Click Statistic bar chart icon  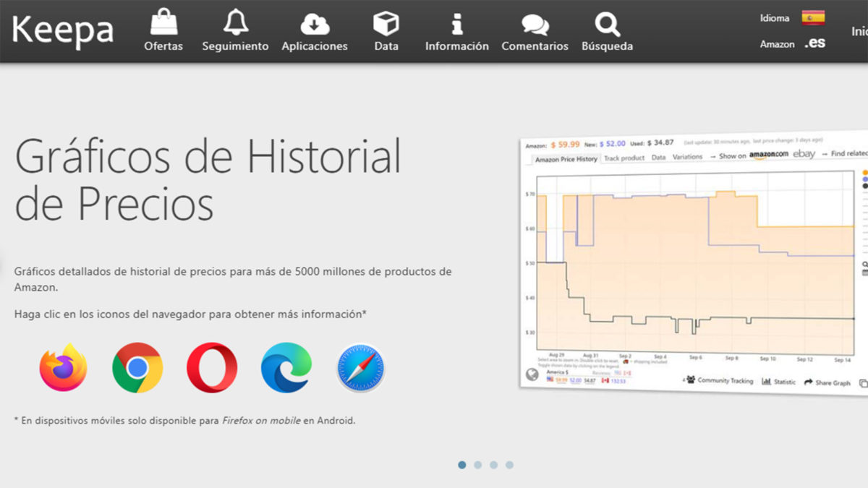point(766,380)
